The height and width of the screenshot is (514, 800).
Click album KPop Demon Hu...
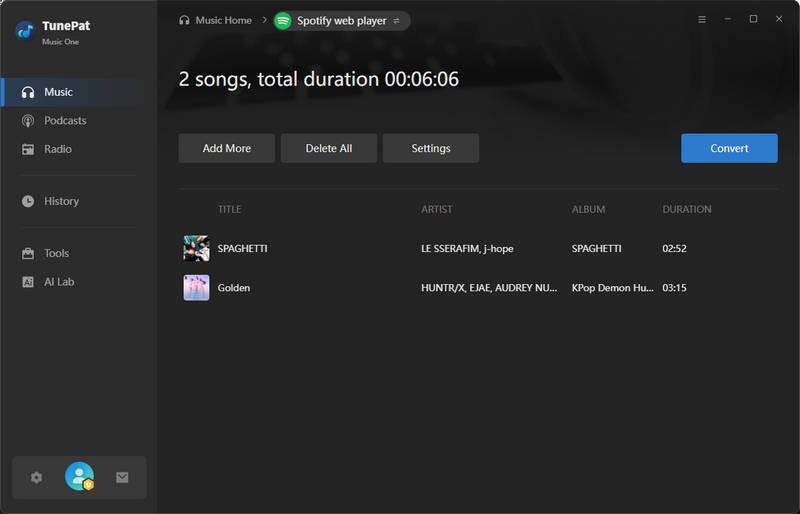612,288
